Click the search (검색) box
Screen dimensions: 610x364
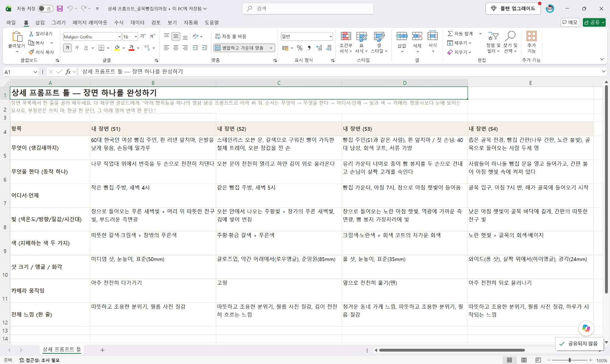coord(308,9)
